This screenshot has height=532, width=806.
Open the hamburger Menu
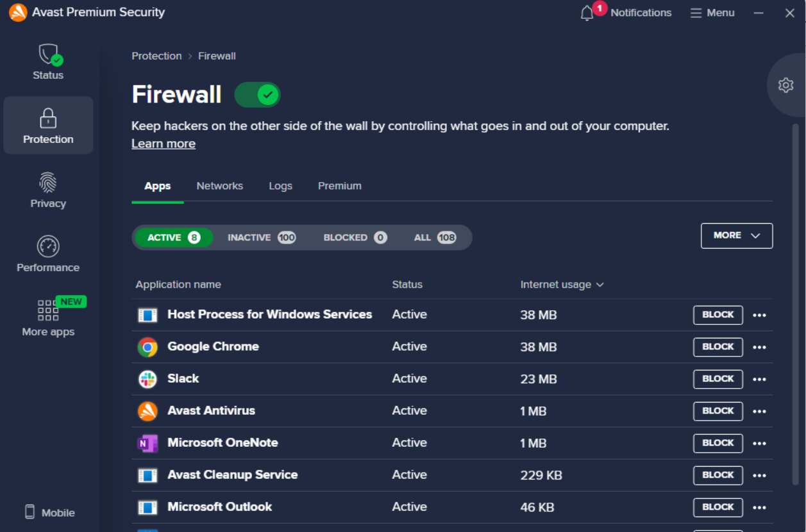pos(712,13)
